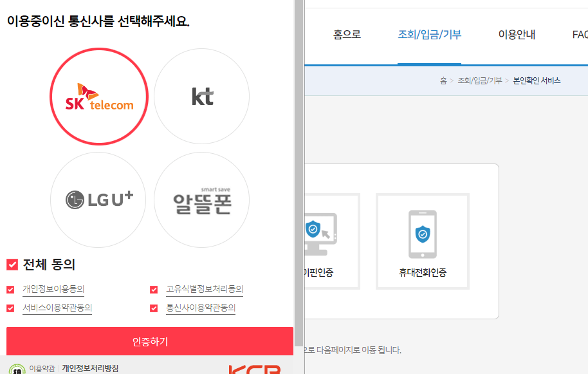Uncheck the 고유식별정보처리동의 checkbox

154,289
